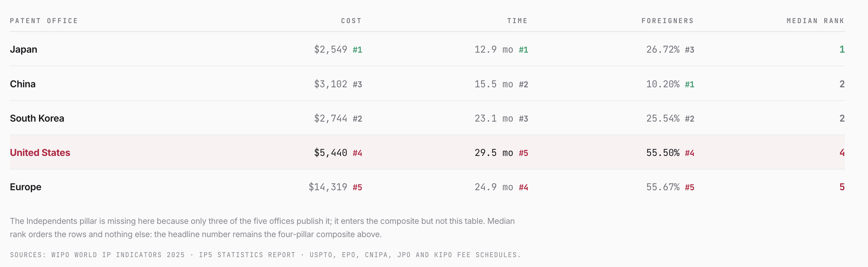The image size is (868, 267).
Task: Select China's 10.20% foreigners value
Action: (x=663, y=84)
